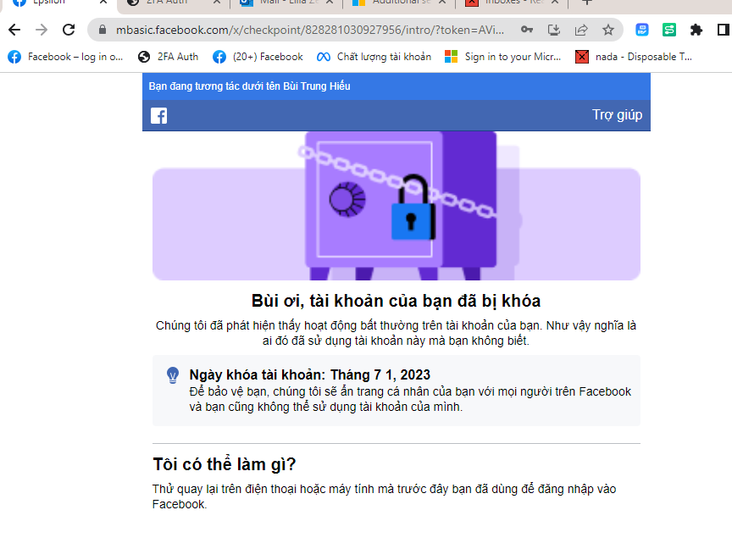Open 'Facebook – log in' bookmark
The image size is (732, 560).
pos(65,57)
